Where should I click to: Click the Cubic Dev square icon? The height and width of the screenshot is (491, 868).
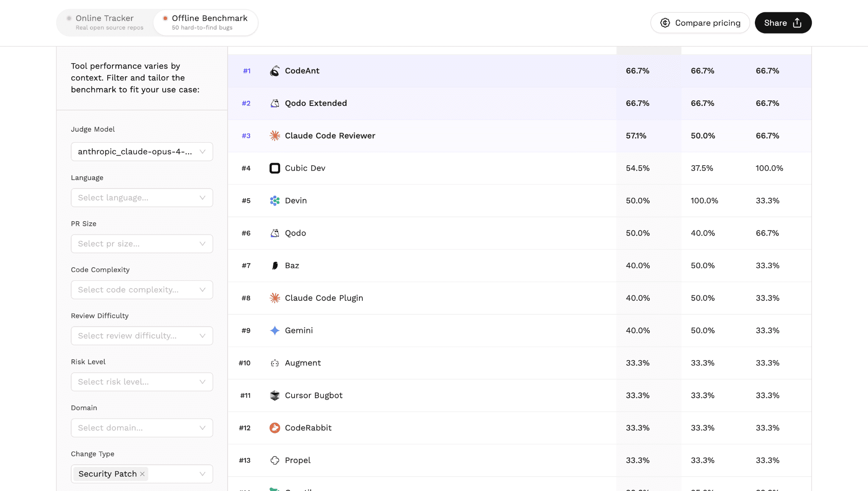275,168
